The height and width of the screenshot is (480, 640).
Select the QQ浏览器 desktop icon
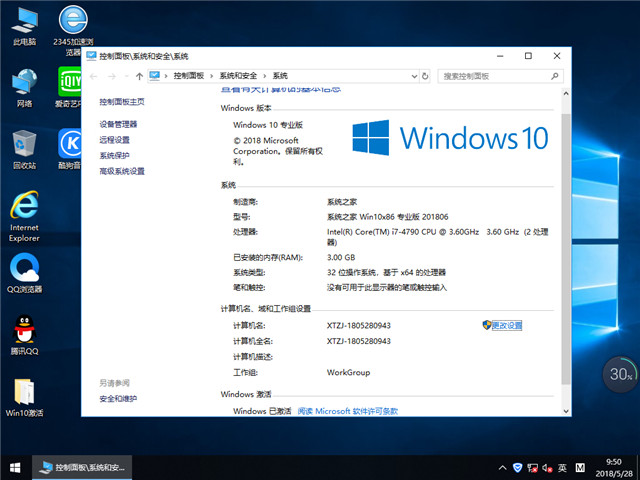pyautogui.click(x=24, y=273)
